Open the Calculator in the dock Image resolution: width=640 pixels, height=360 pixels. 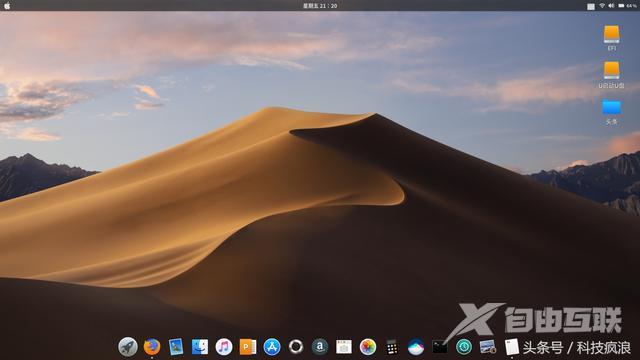click(392, 347)
